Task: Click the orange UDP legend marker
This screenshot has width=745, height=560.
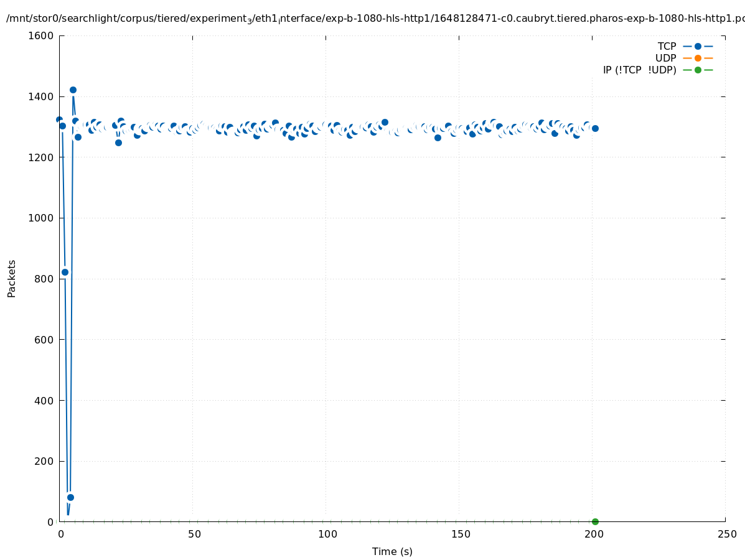Action: click(698, 58)
